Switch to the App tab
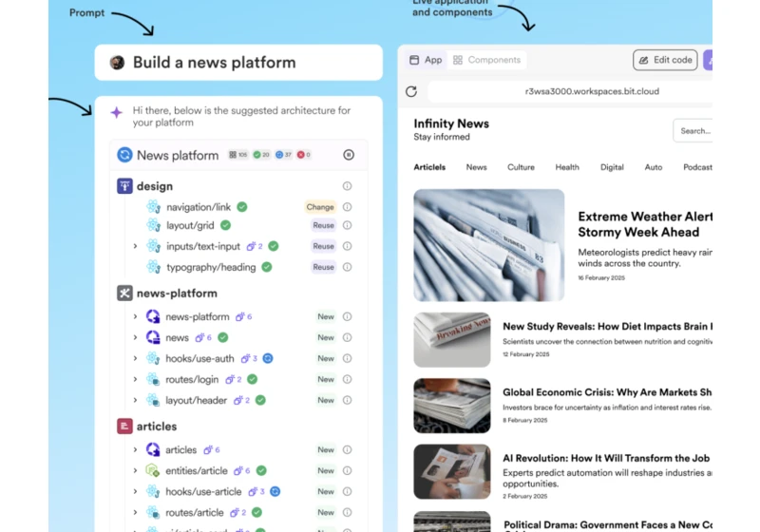Viewport: 760px width, 532px height. 426,60
